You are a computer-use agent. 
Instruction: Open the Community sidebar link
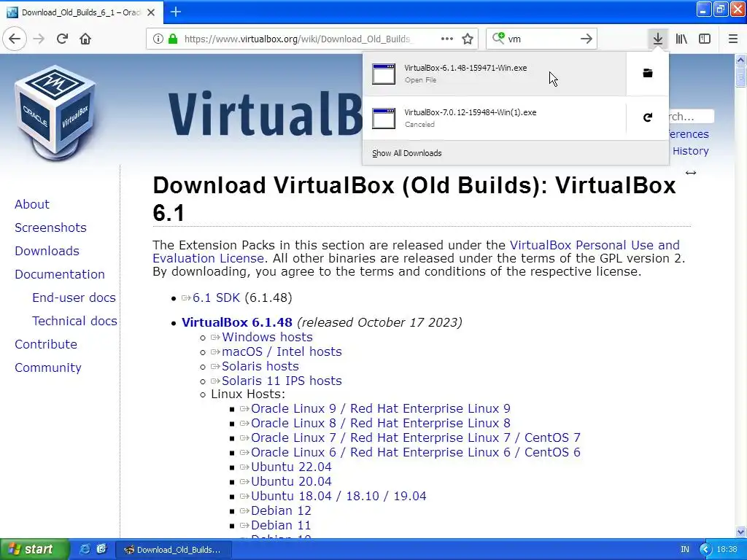tap(47, 367)
